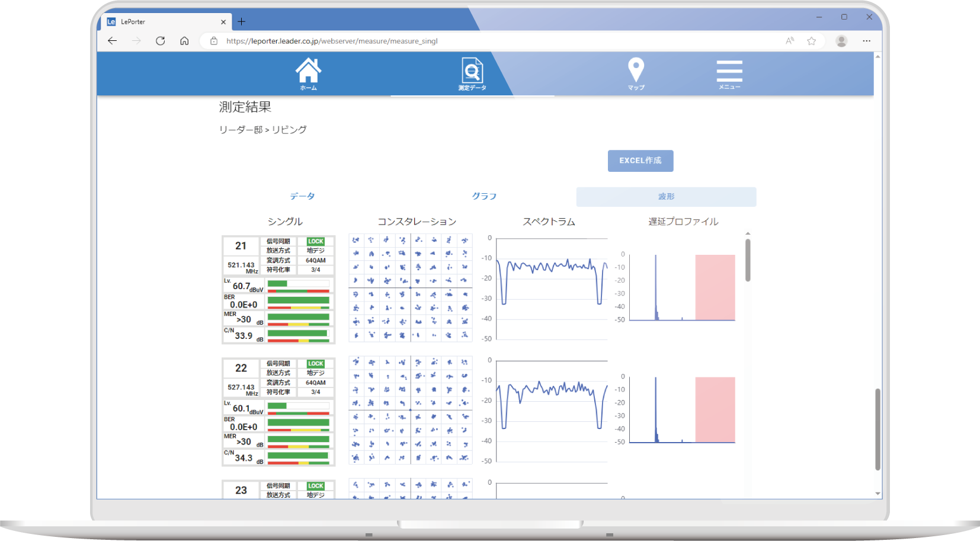
Task: Open the browser profile avatar
Action: [841, 41]
